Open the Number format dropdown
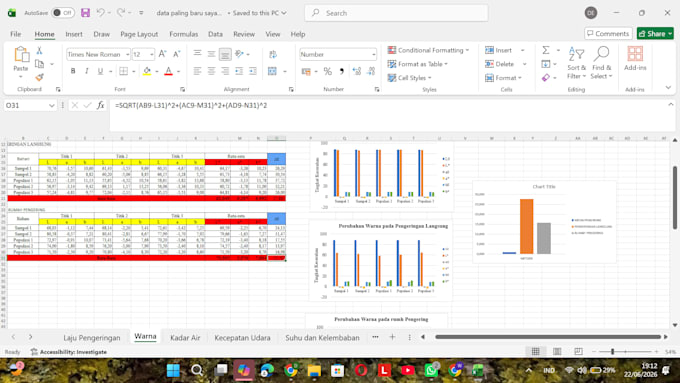This screenshot has height=383, width=680. point(373,54)
